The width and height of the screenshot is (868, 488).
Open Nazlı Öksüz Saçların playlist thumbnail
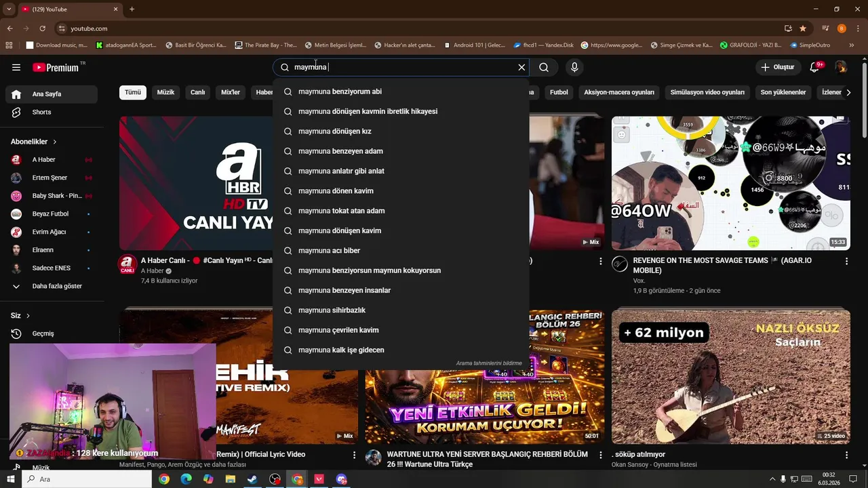(730, 377)
